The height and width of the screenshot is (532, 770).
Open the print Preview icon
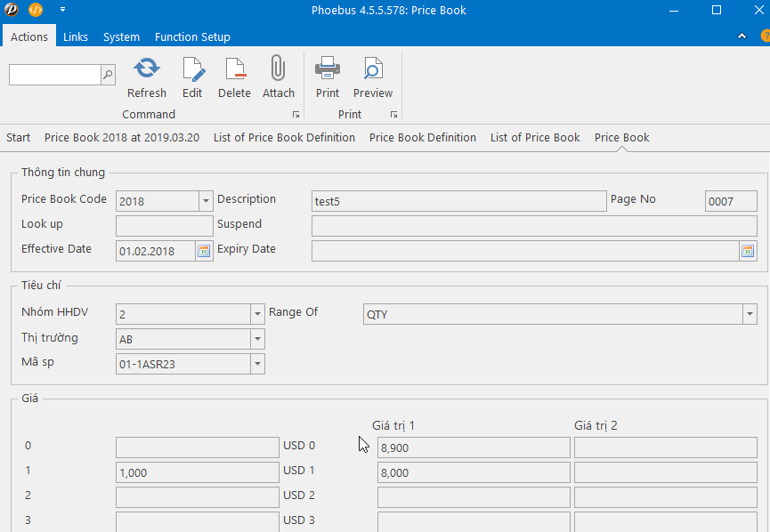coord(372,69)
